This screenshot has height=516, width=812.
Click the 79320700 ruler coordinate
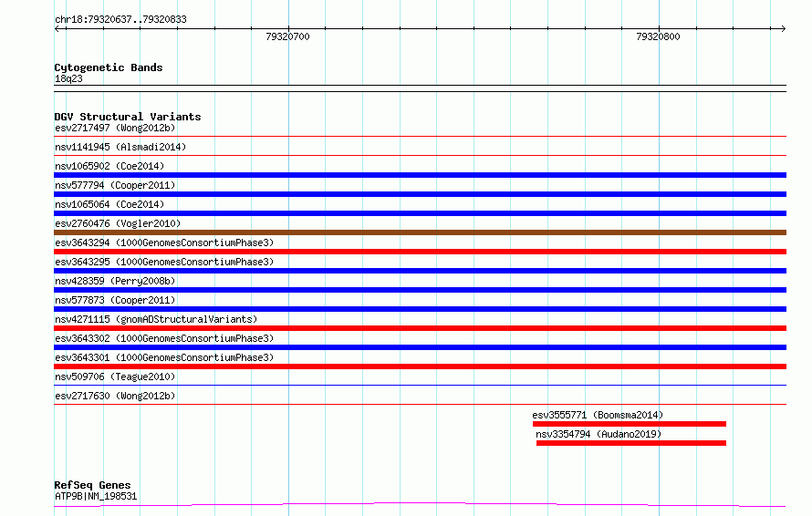coord(287,36)
